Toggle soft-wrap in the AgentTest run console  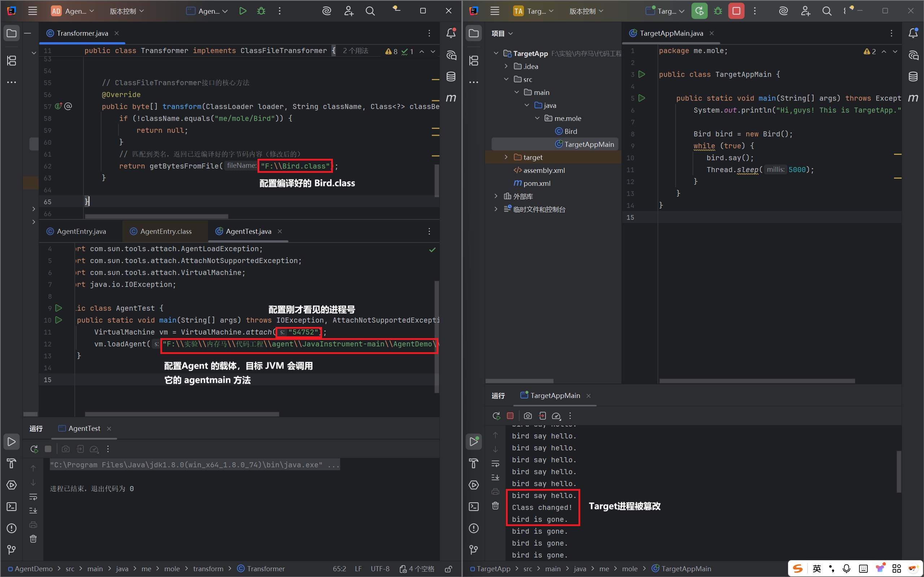(x=33, y=497)
